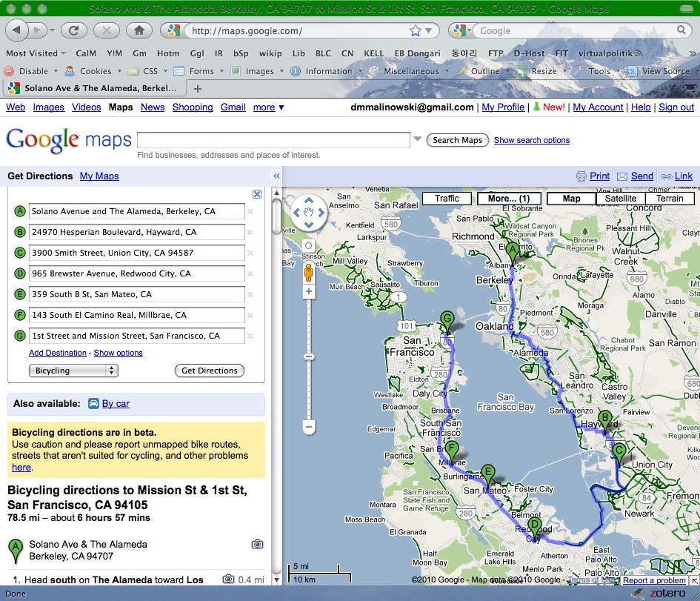The height and width of the screenshot is (601, 700).
Task: Open Most Visited bookmarks dropdown
Action: 36,53
